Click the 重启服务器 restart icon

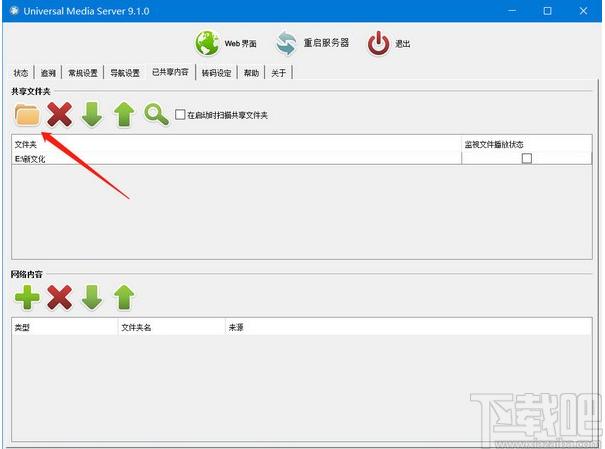click(x=286, y=43)
